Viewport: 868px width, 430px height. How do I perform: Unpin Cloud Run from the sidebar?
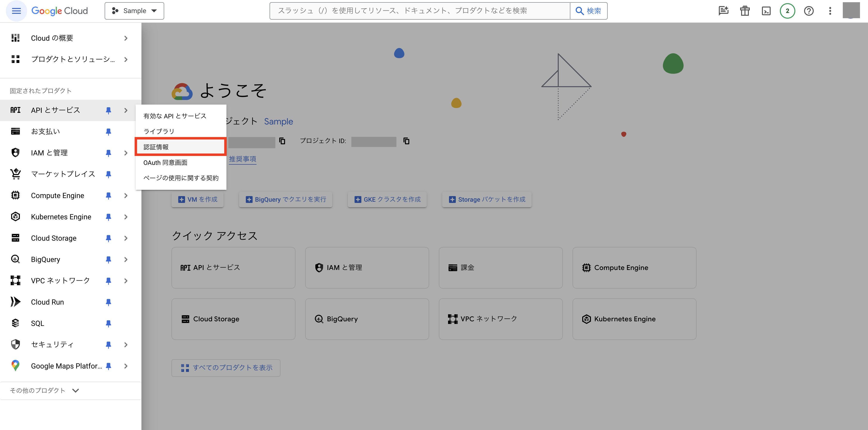point(108,302)
